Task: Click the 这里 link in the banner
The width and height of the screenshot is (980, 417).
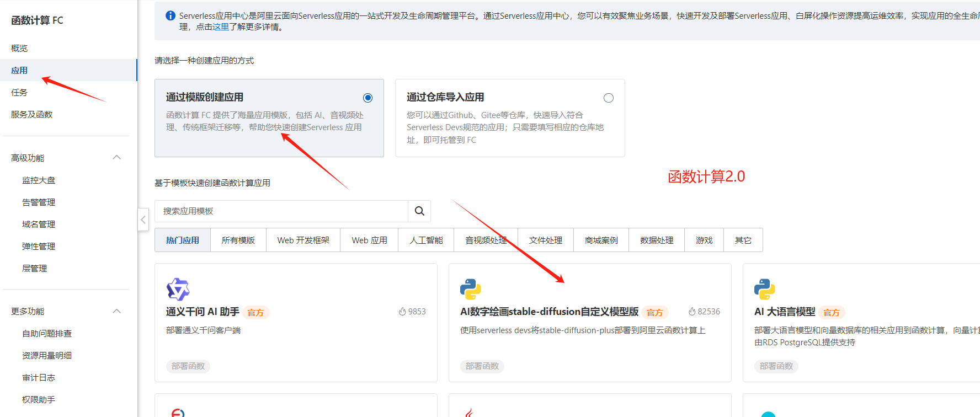Action: point(221,26)
